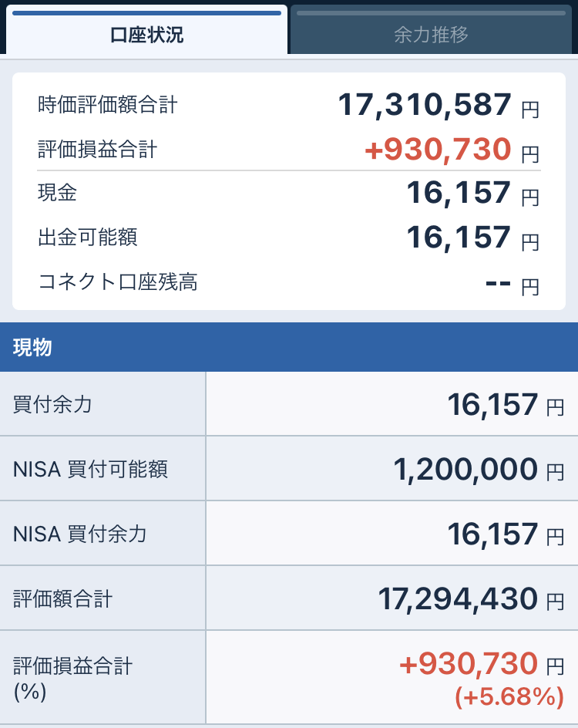Click the 現金 label
The width and height of the screenshot is (578, 728).
pyautogui.click(x=57, y=193)
